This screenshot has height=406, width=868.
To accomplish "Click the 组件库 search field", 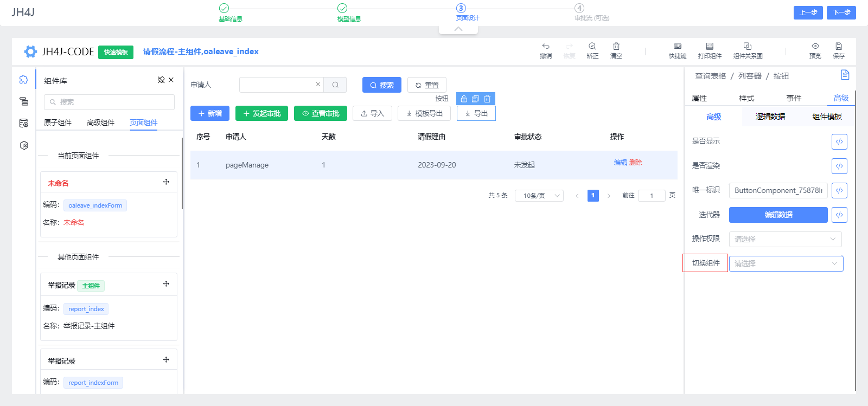I will 109,102.
